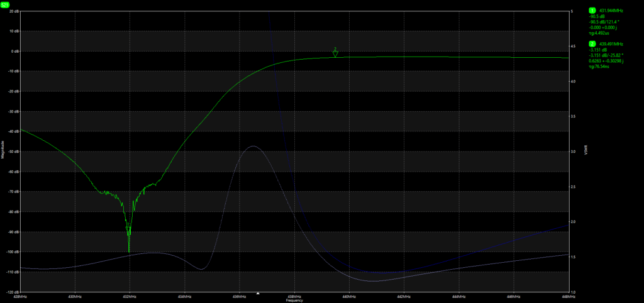Click marker 1 at the notch minimum
644x303 pixels.
click(129, 225)
